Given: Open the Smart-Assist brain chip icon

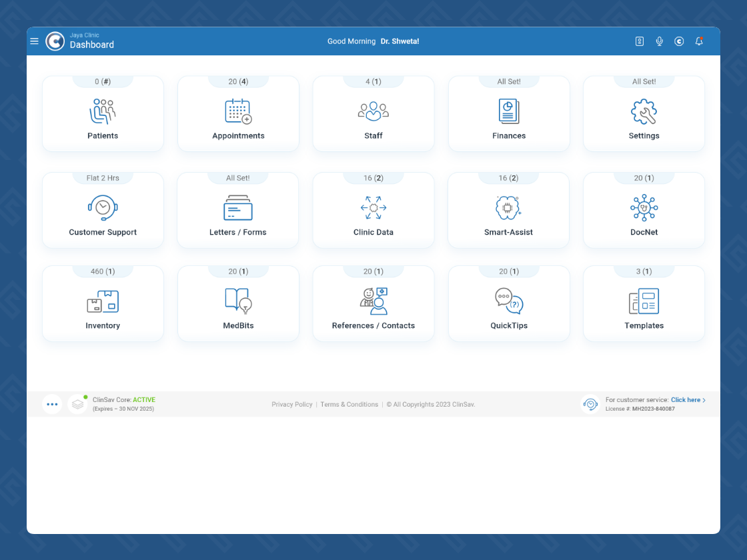Looking at the screenshot, I should tap(508, 207).
